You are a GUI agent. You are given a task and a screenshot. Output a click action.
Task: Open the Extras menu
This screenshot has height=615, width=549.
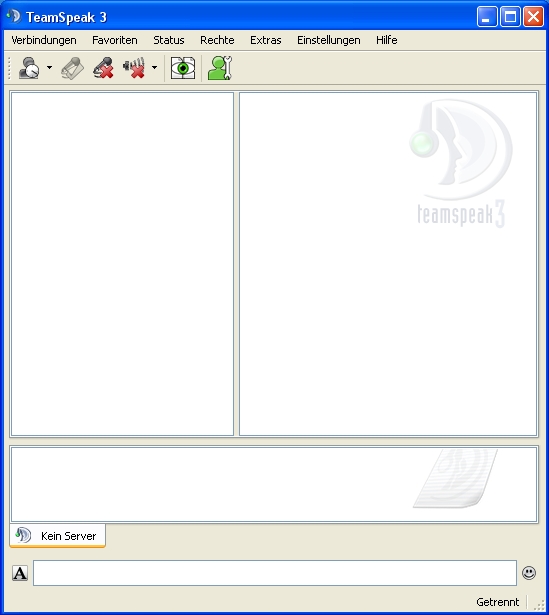265,40
